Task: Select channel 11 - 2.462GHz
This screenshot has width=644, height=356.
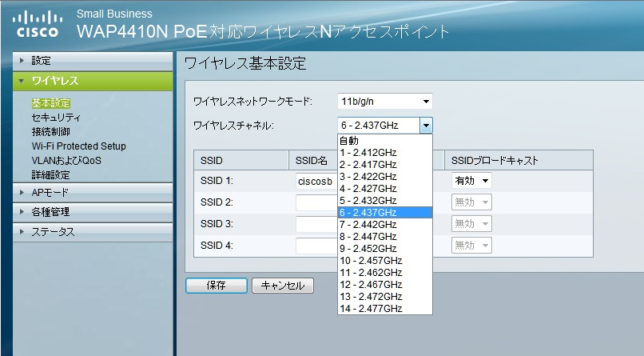Action: tap(385, 272)
